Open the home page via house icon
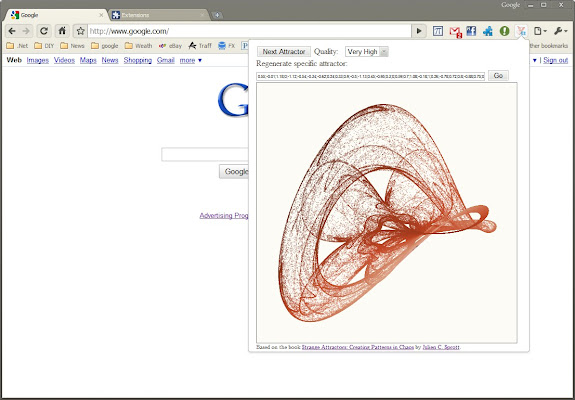Image resolution: width=575 pixels, height=400 pixels. [x=62, y=31]
